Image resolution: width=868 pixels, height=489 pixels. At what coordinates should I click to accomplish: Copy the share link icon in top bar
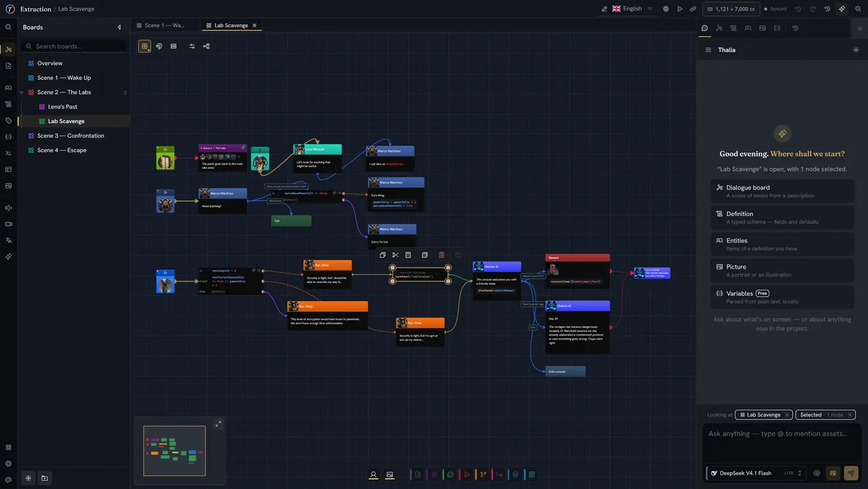click(693, 9)
